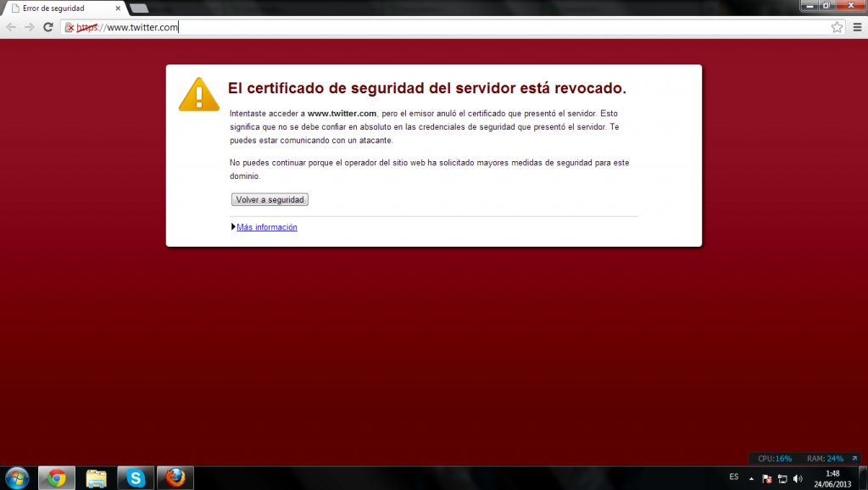Click the address bar with www.twitter.com
Image resolution: width=868 pixels, height=490 pixels.
[x=451, y=27]
